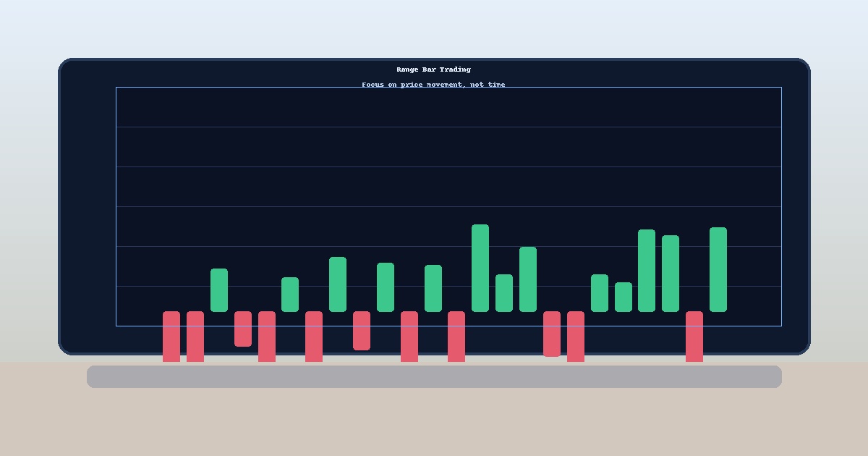Click the third red bar from left
The image size is (868, 456).
point(243,329)
